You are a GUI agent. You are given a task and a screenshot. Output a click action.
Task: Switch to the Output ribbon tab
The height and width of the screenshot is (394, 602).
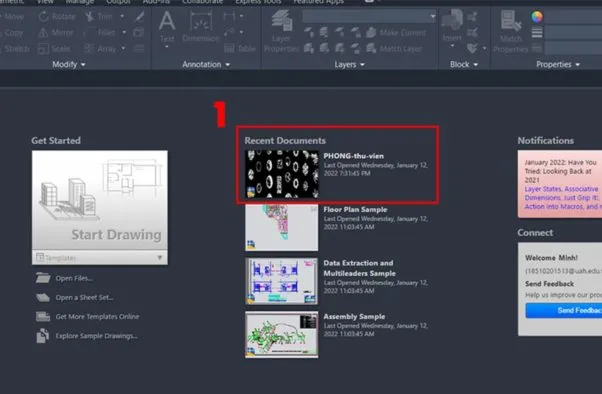click(118, 2)
